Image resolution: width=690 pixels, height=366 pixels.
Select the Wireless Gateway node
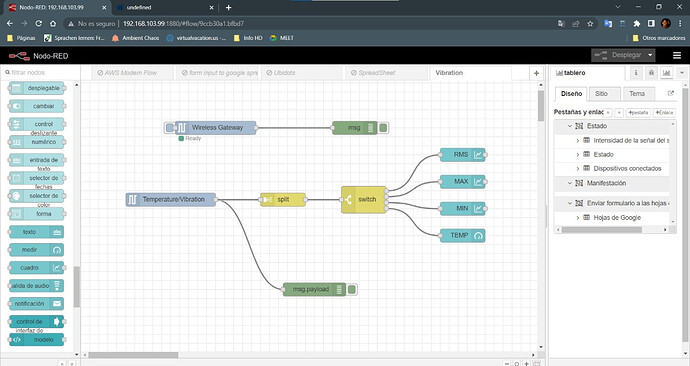[215, 128]
